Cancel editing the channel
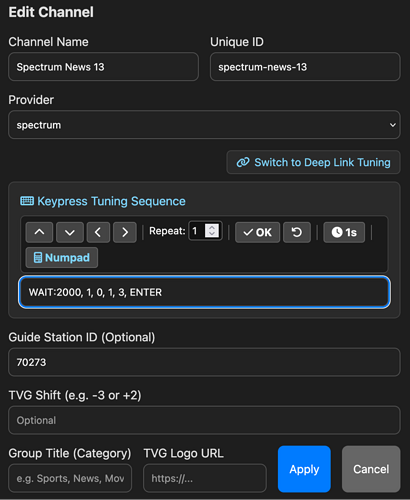410x500 pixels. (x=371, y=469)
